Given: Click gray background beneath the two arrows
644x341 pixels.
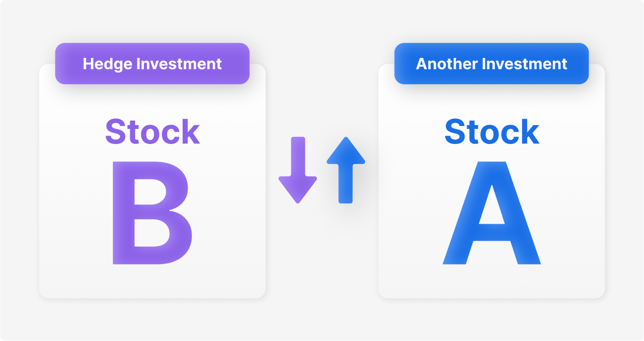Looking at the screenshot, I should pos(322,253).
